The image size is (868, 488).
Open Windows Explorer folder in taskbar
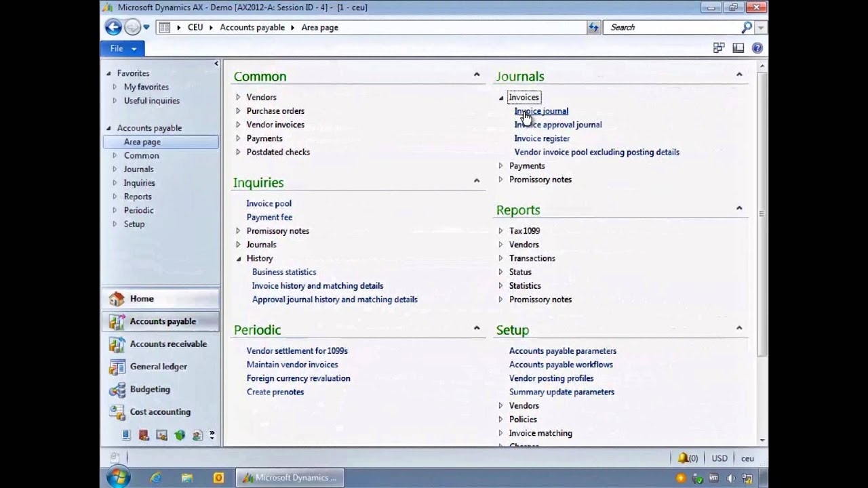click(x=187, y=478)
